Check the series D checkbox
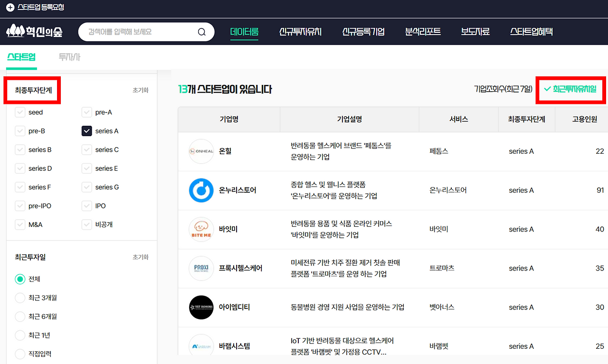The height and width of the screenshot is (364, 608). coord(20,168)
